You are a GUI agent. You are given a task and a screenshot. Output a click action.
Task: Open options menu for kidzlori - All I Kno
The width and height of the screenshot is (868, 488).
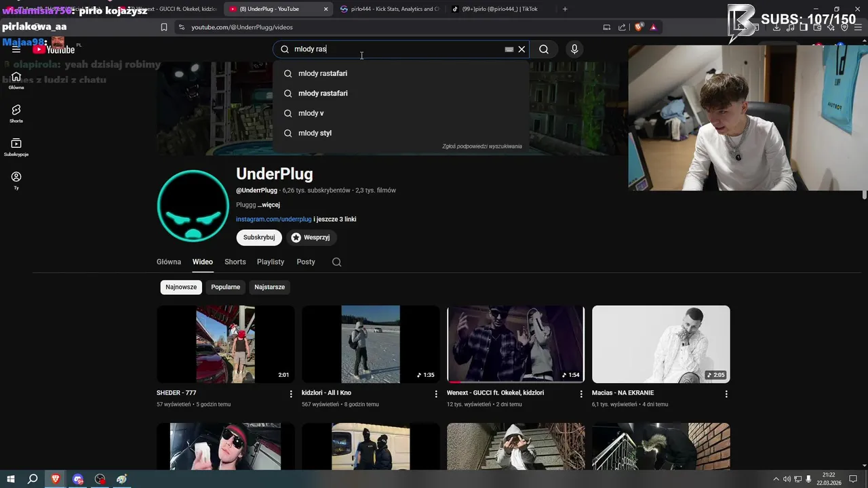pos(436,394)
